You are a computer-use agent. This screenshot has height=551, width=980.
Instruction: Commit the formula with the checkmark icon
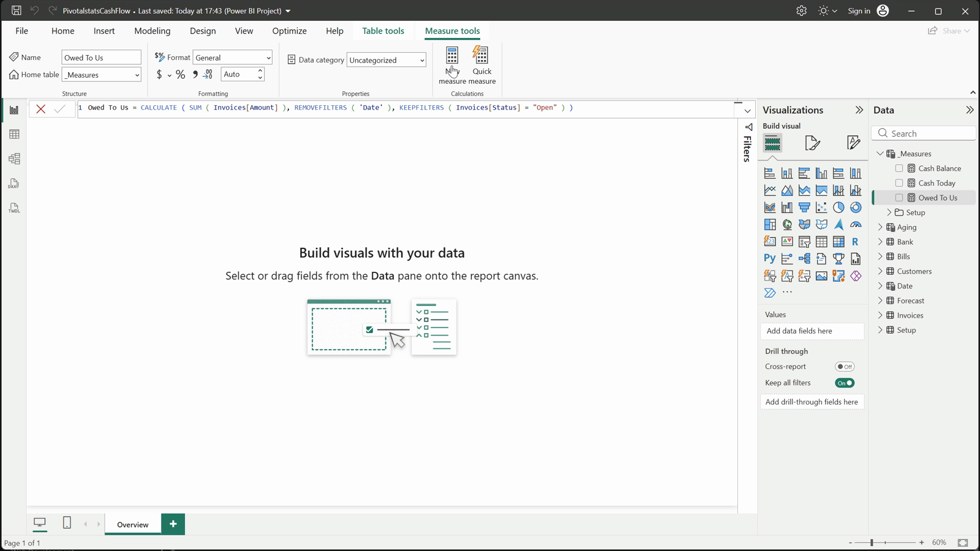coord(59,109)
